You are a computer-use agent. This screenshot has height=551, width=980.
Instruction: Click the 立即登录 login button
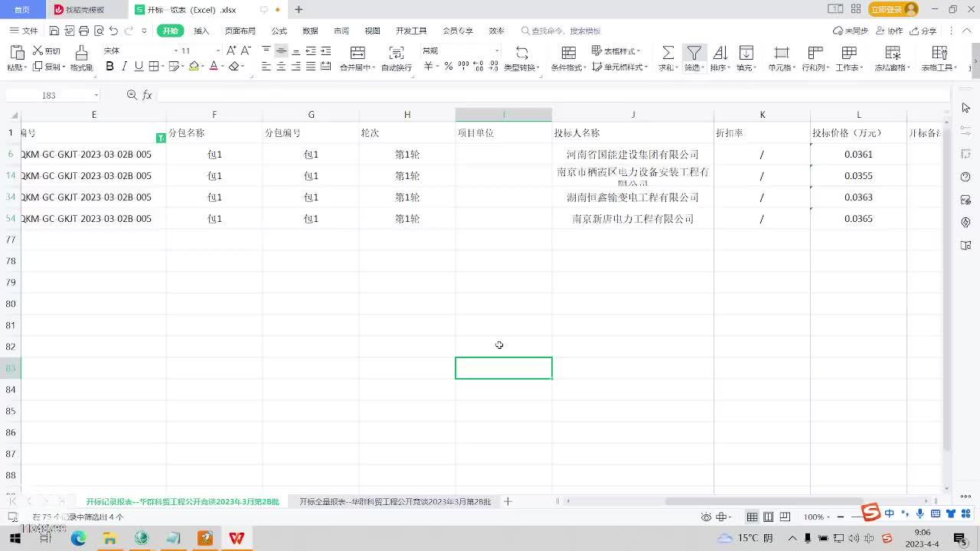(x=893, y=9)
